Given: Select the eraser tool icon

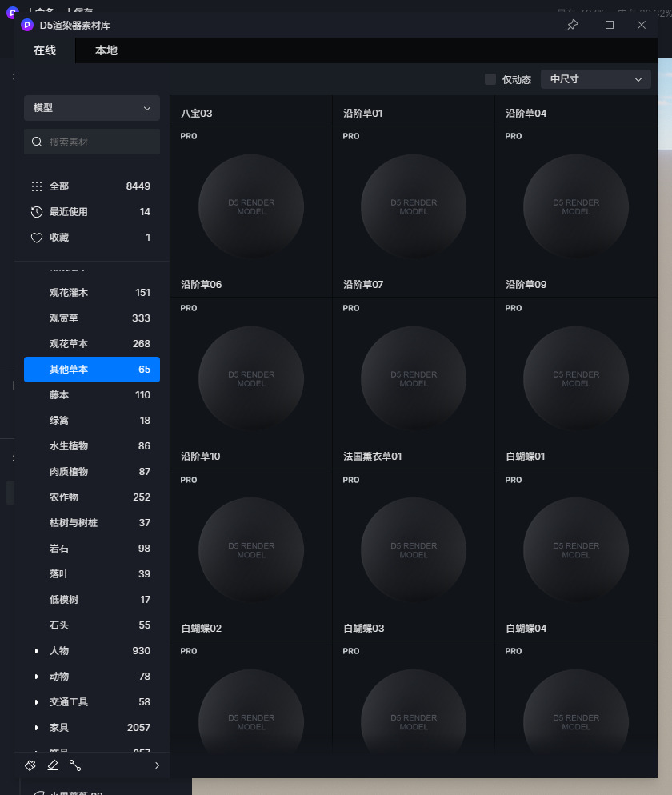Looking at the screenshot, I should click(x=53, y=765).
